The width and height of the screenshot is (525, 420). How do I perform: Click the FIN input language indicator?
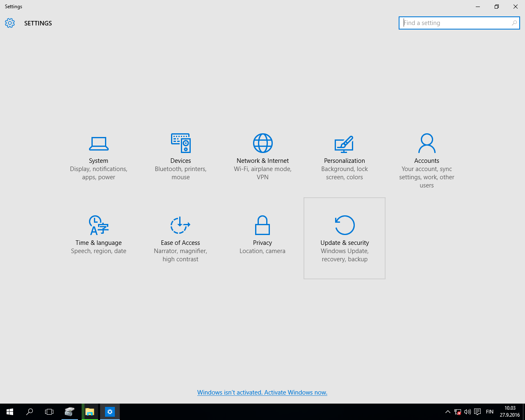(x=490, y=412)
